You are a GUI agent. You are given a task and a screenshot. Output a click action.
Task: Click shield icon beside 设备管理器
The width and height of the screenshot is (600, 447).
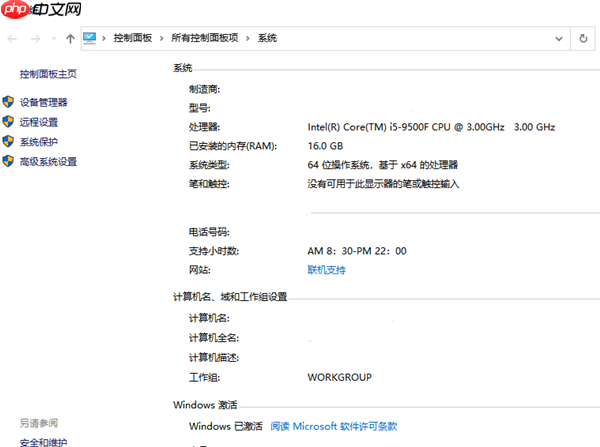point(8,102)
